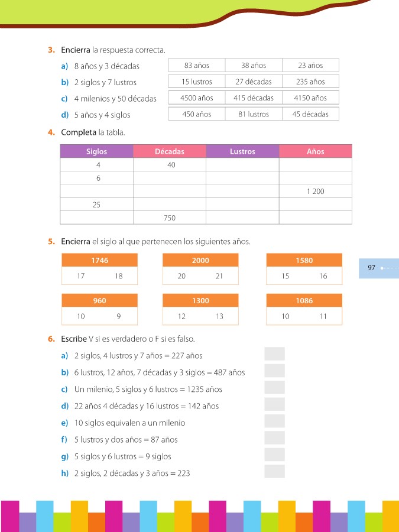Select the "4500 años" answer option

point(197,98)
